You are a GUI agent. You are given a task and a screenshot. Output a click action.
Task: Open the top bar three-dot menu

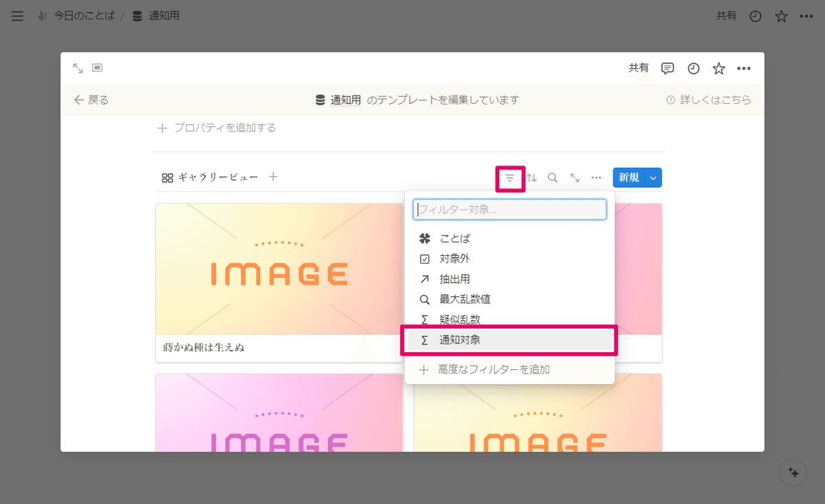tap(806, 17)
